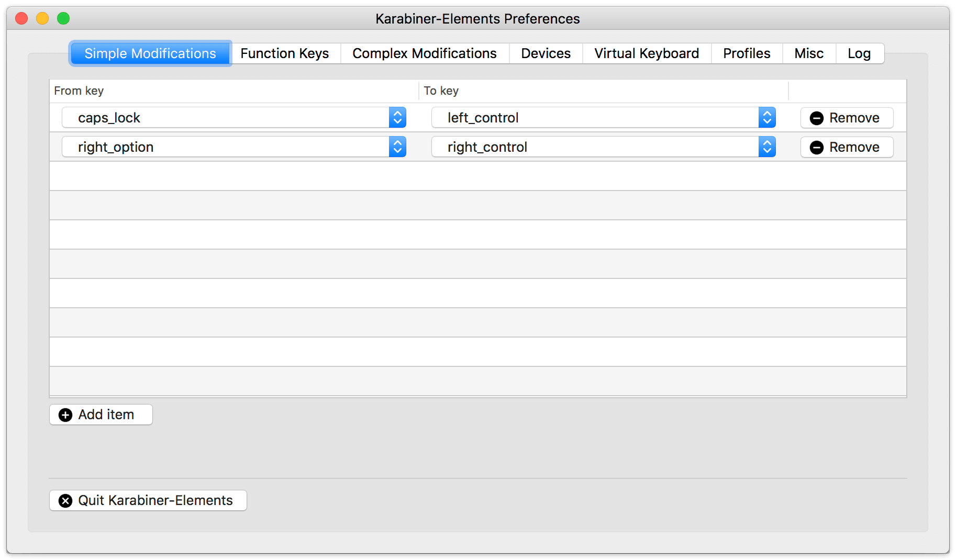This screenshot has height=560, width=956.
Task: Click the stepper arrows on right_option dropdown
Action: (398, 147)
